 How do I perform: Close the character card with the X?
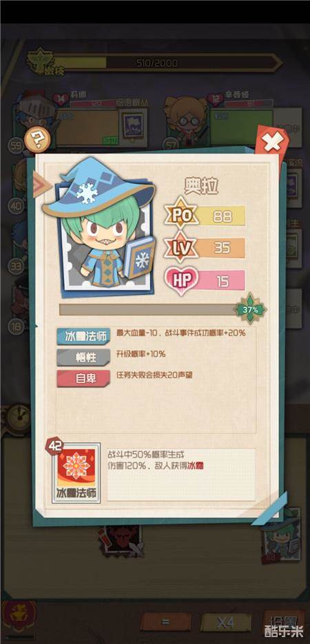click(x=273, y=143)
